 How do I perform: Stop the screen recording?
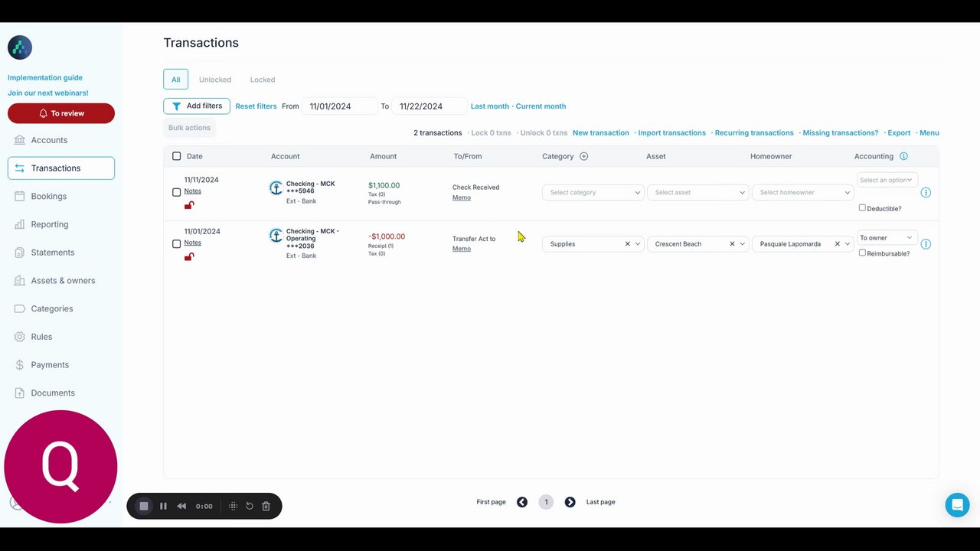click(x=143, y=506)
